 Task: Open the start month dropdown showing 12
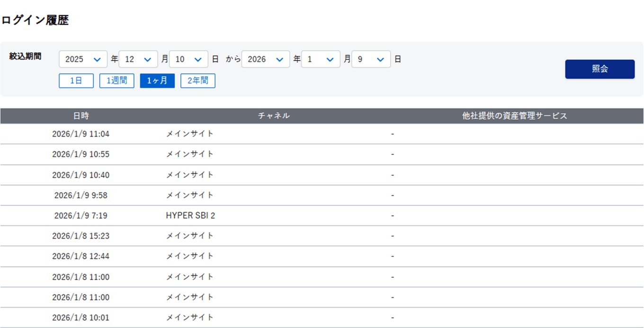(138, 59)
